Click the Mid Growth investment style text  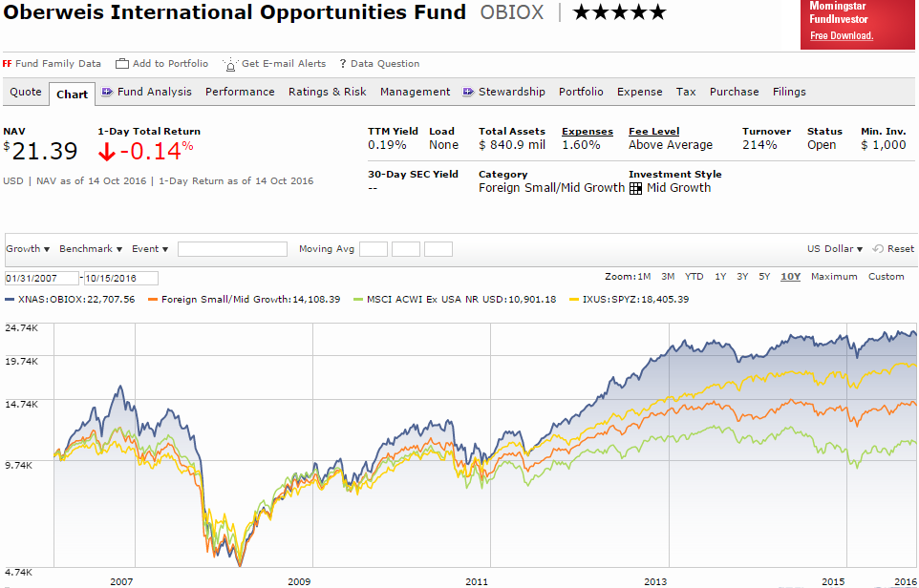click(678, 188)
